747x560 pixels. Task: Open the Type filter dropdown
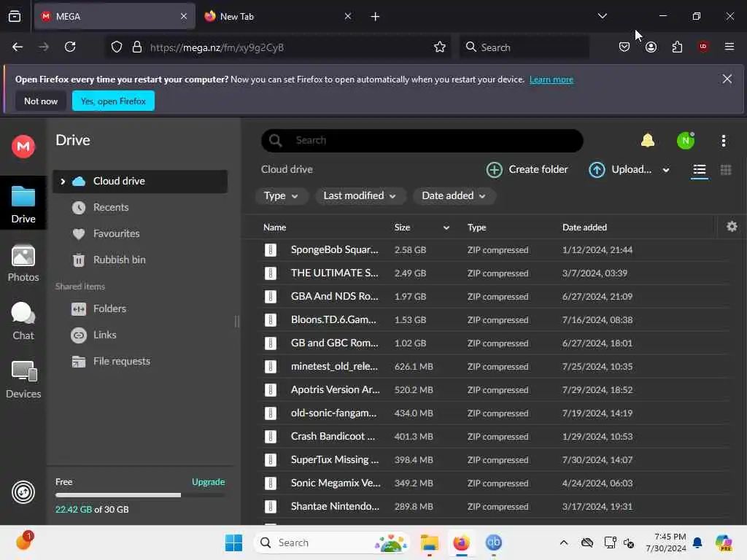point(281,195)
